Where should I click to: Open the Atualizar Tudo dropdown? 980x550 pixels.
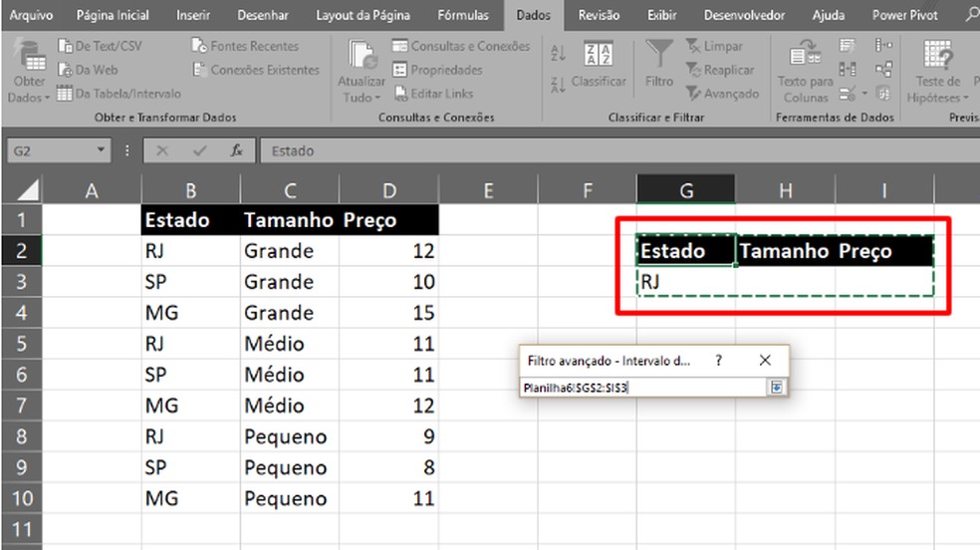[362, 72]
